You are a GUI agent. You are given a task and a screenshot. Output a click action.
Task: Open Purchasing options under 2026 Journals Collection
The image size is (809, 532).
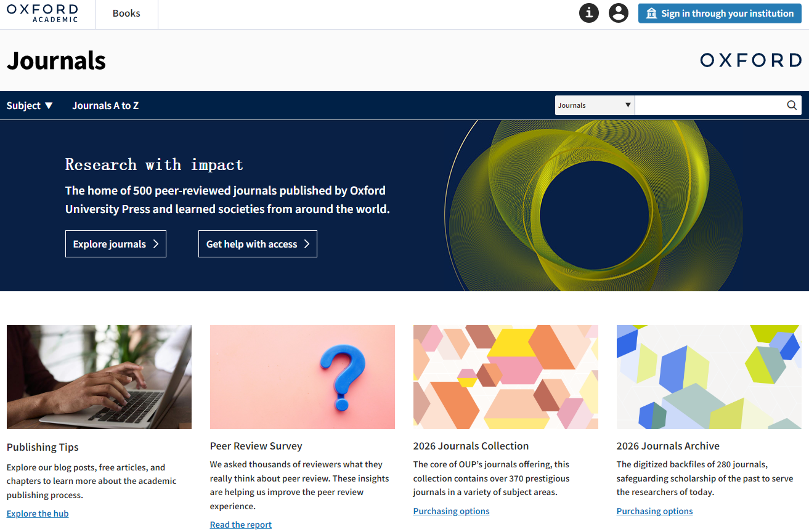tap(451, 511)
